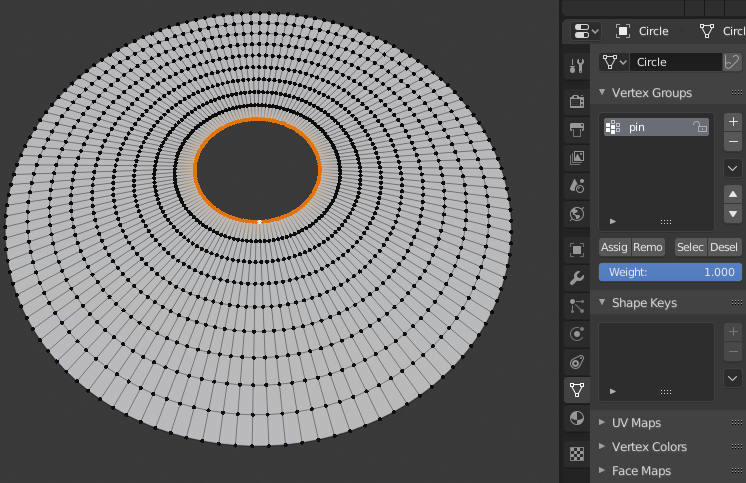Open the View Layer properties tab
Image resolution: width=746 pixels, height=483 pixels.
[577, 158]
